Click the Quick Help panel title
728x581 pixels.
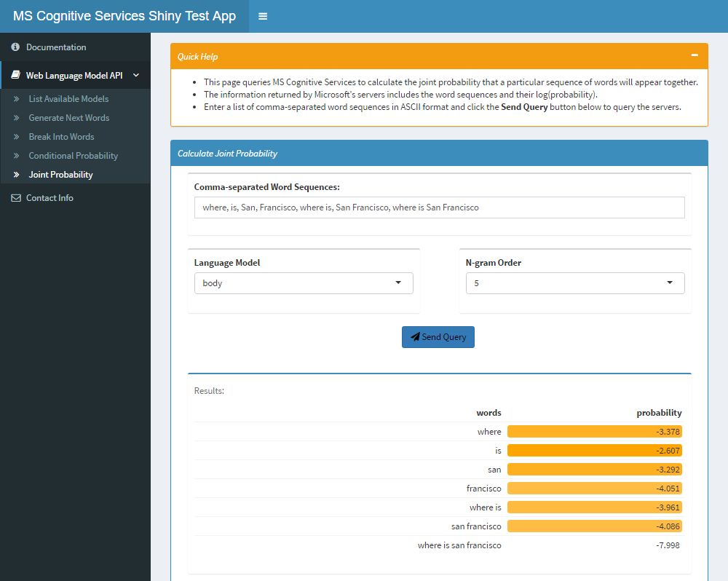(197, 57)
